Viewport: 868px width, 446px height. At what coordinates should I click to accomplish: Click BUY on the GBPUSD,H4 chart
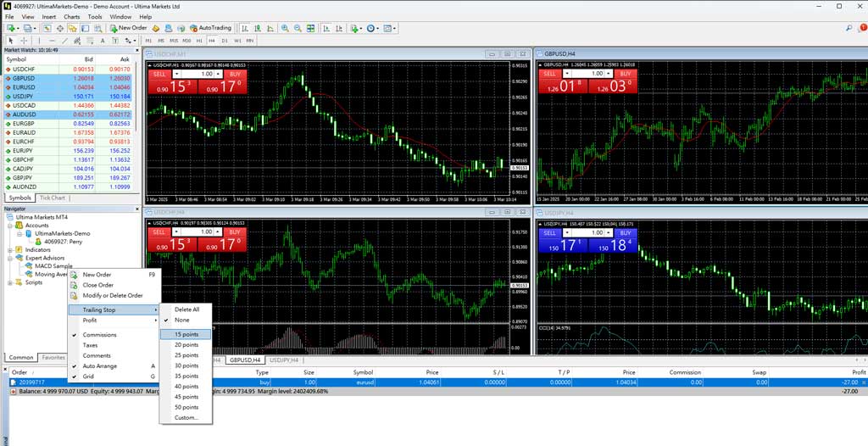pos(626,74)
